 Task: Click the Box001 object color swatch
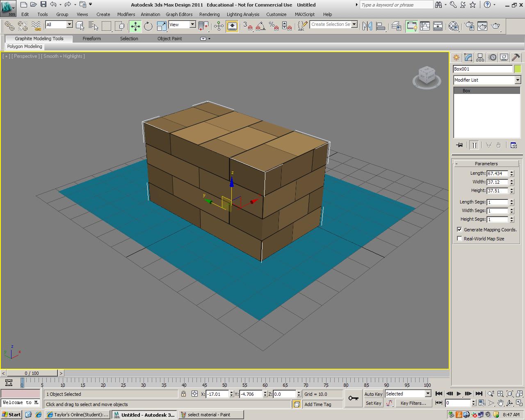tap(518, 69)
